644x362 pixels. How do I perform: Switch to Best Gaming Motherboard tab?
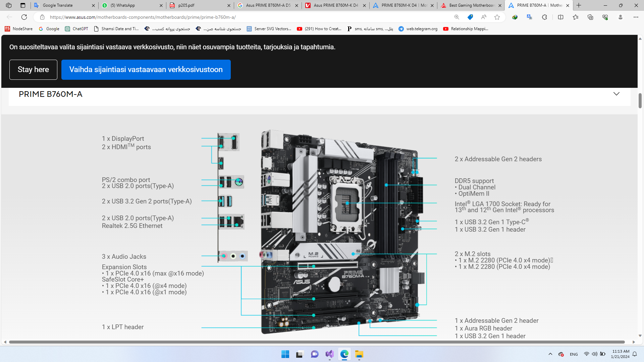pos(471,5)
